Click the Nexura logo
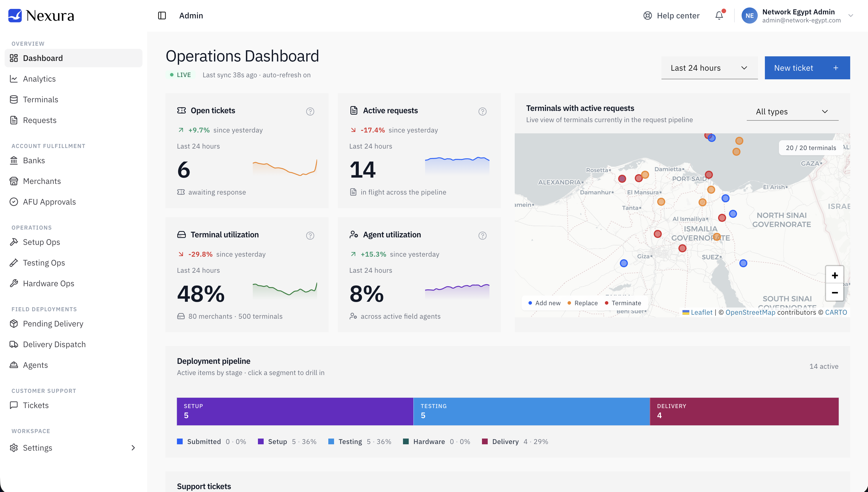Viewport: 868px width, 492px height. (41, 16)
